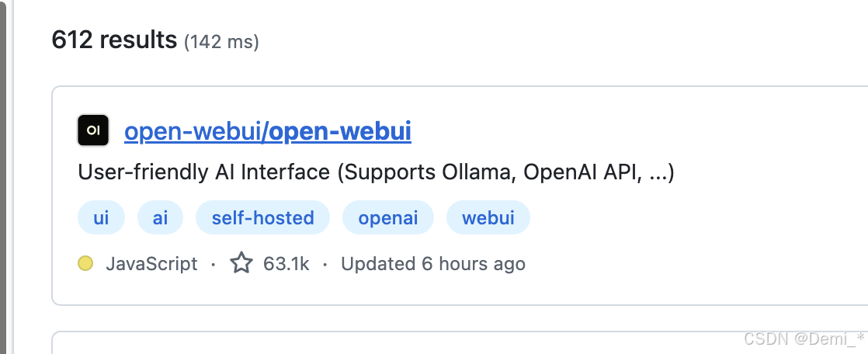
Task: Click the second result card below
Action: (388, 344)
